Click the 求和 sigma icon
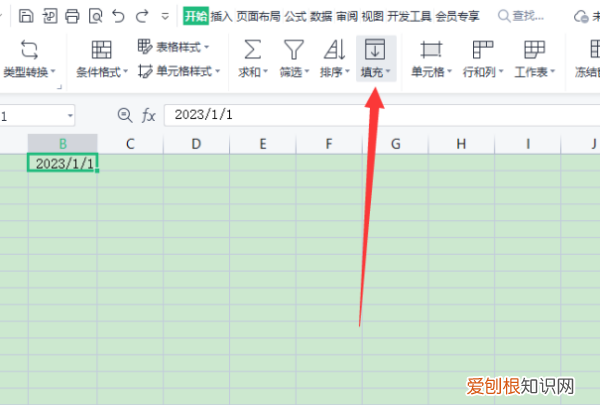Viewport: 600px width, 405px height. point(253,50)
